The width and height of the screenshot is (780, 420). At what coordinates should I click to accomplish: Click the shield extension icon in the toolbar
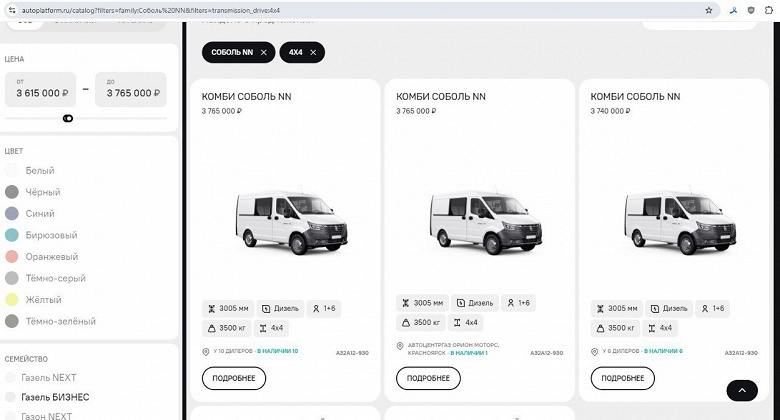click(x=751, y=10)
